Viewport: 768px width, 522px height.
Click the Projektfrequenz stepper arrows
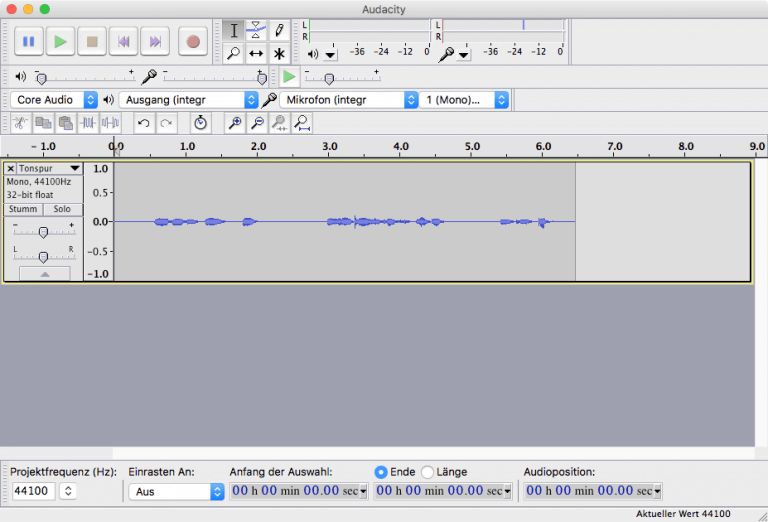pos(69,491)
